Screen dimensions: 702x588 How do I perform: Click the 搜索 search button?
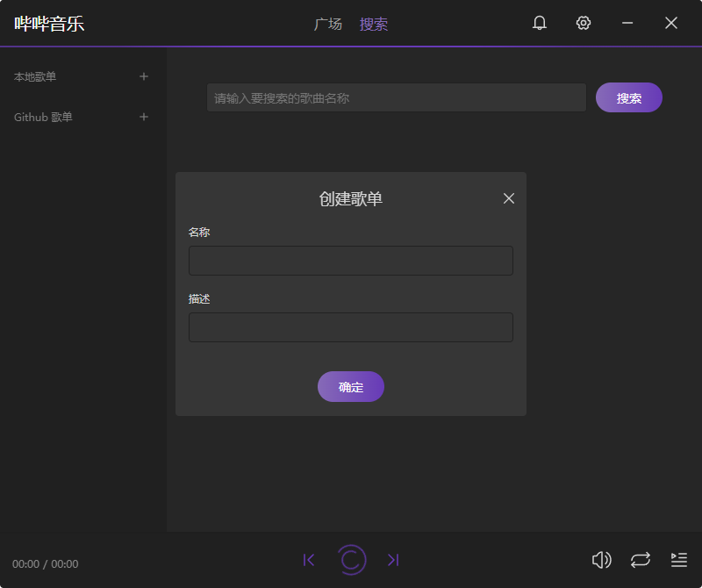point(629,97)
